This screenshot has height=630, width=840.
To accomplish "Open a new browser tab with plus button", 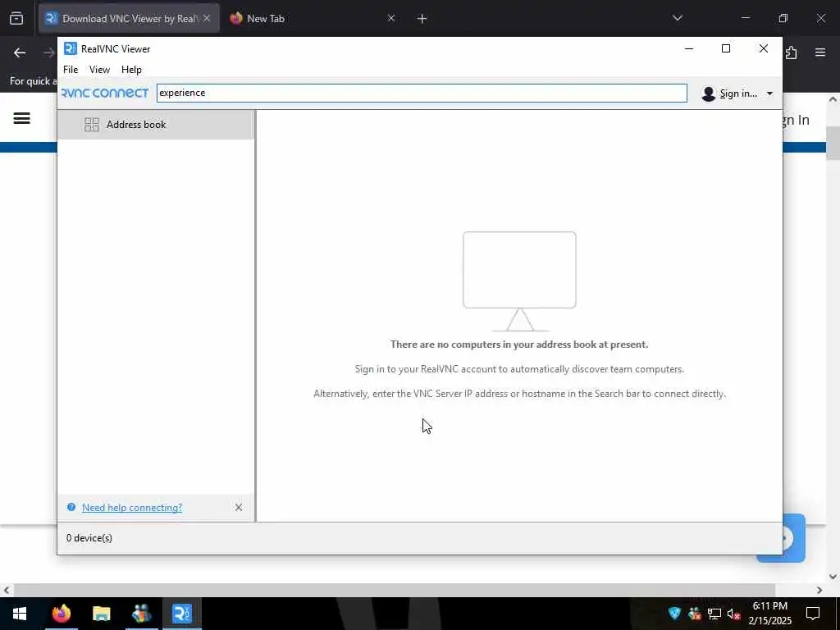I will (x=422, y=19).
